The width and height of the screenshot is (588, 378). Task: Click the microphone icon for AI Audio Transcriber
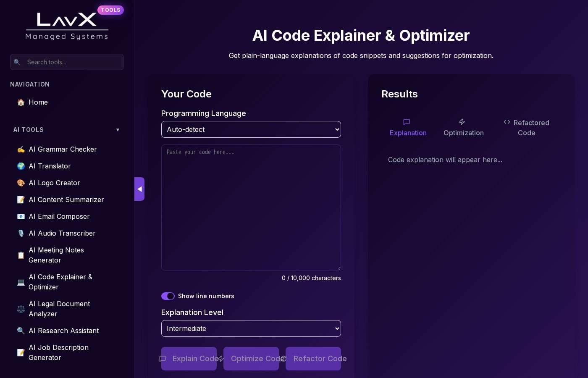coord(21,234)
